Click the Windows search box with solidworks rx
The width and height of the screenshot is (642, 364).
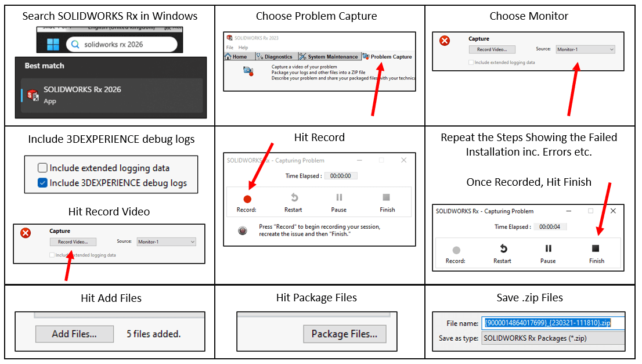click(x=121, y=44)
